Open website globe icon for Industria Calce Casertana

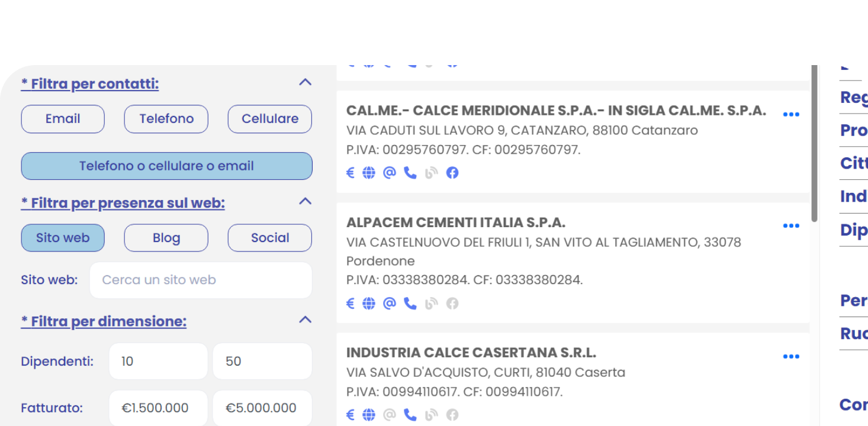(x=369, y=415)
